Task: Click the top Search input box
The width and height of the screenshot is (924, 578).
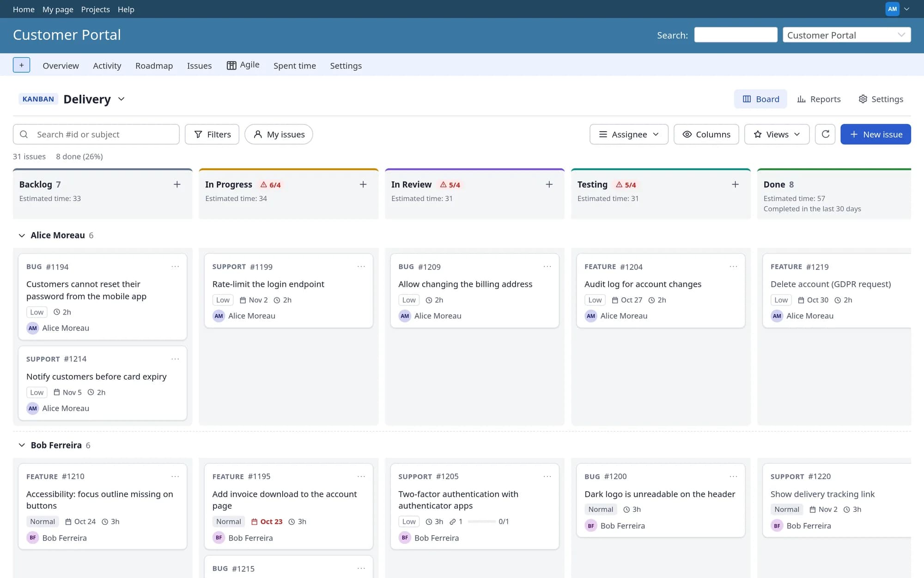Action: pos(736,35)
